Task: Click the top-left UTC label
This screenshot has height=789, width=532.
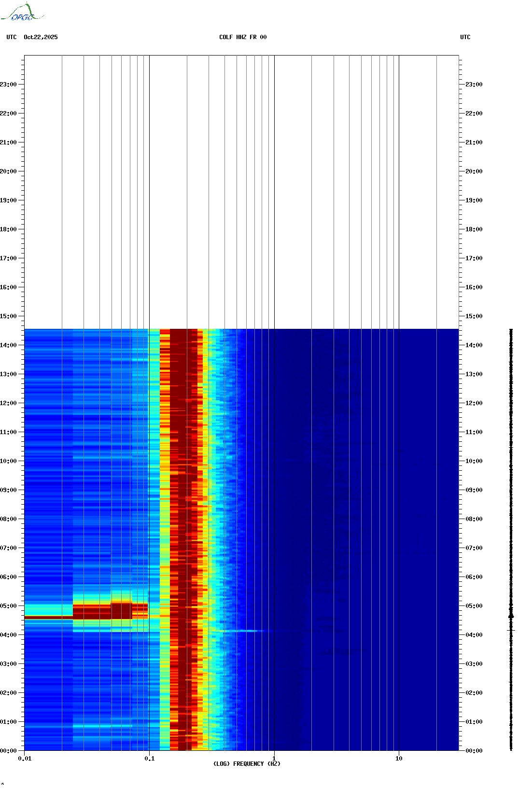Action: point(12,37)
